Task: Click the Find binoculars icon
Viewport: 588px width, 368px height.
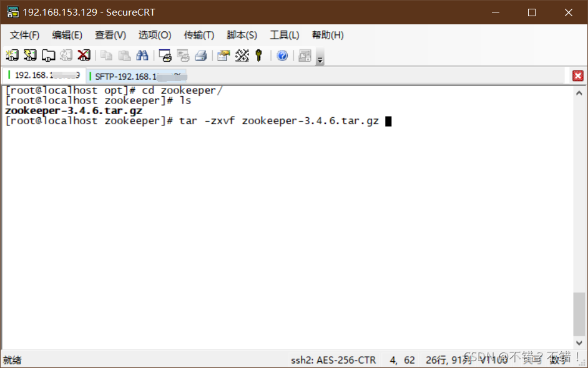Action: tap(142, 56)
